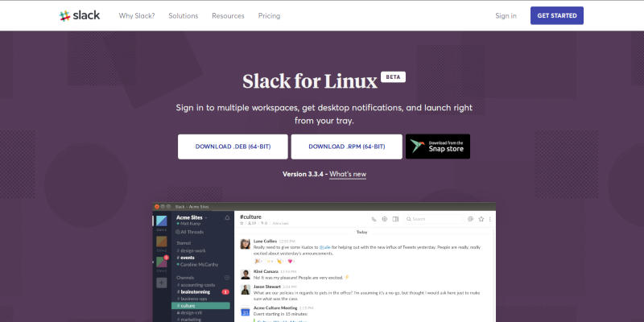Click Kiné Camara avatar
644x322 pixels.
246,275
